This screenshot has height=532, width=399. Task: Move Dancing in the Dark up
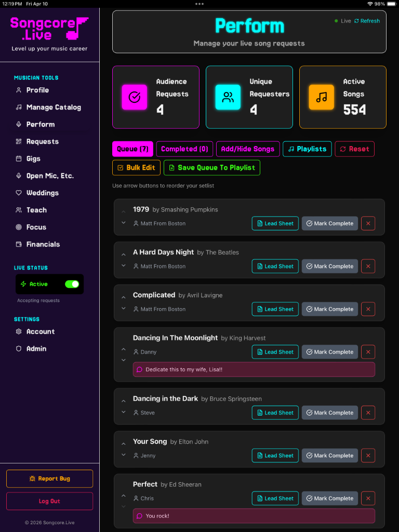pyautogui.click(x=124, y=401)
